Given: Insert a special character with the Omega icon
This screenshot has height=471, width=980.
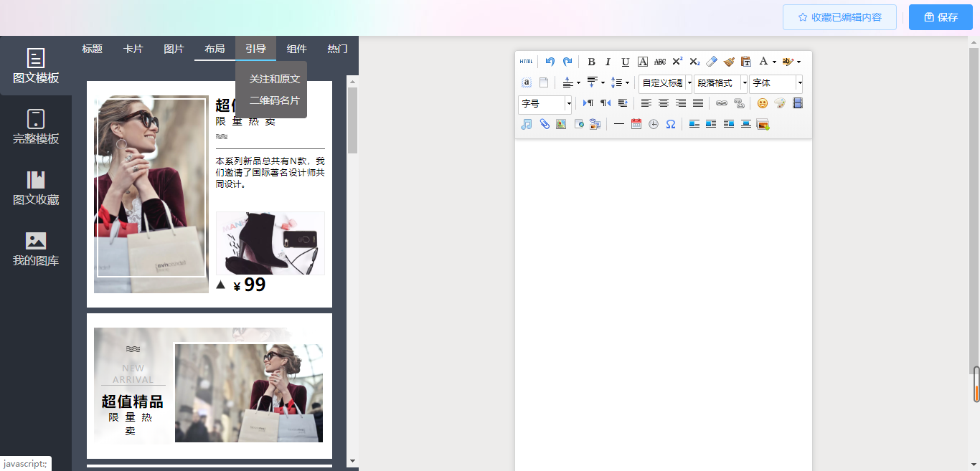Looking at the screenshot, I should [671, 124].
